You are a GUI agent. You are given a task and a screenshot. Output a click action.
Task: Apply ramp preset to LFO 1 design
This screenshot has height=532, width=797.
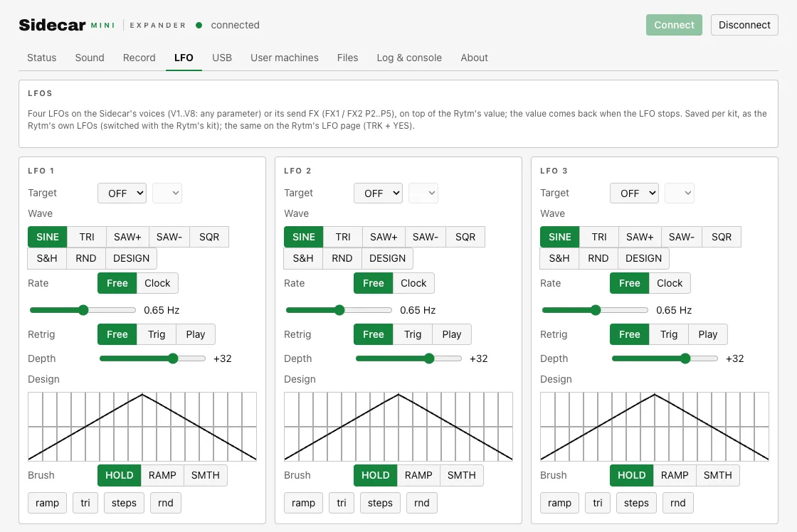coord(47,503)
